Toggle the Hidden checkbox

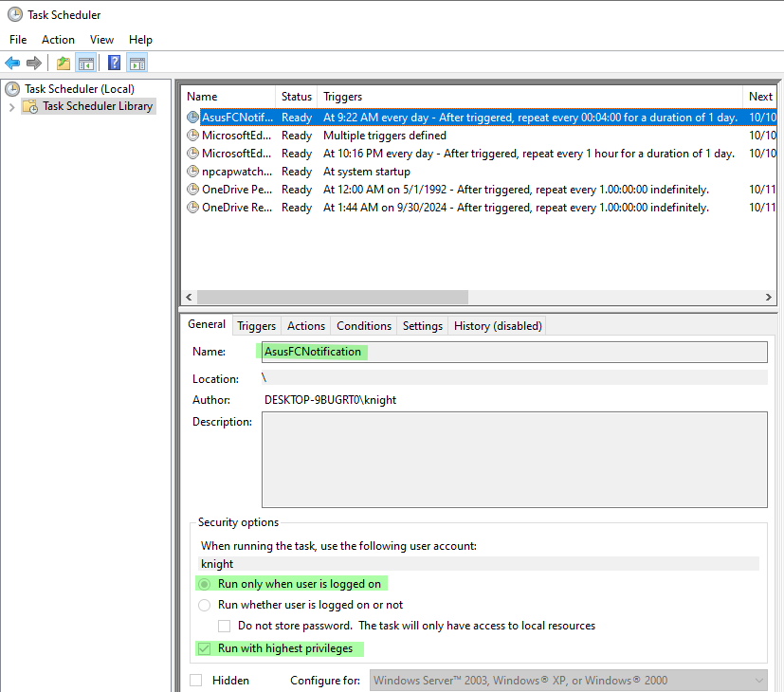(195, 681)
